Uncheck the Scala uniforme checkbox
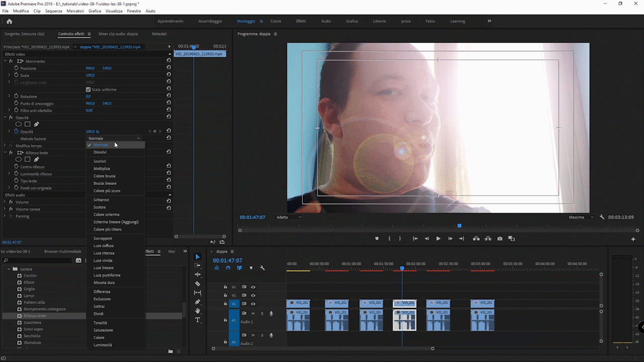The image size is (644, 362). click(x=88, y=89)
